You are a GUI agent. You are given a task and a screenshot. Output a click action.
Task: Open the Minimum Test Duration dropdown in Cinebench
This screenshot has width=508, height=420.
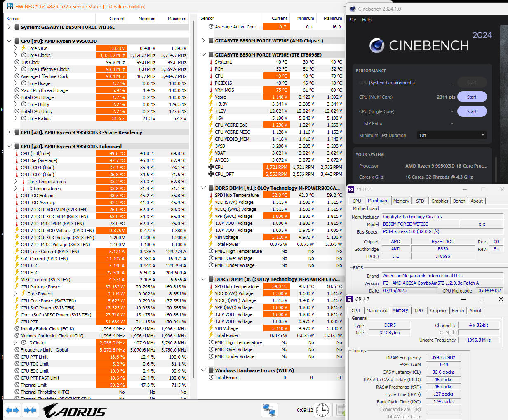coord(452,135)
